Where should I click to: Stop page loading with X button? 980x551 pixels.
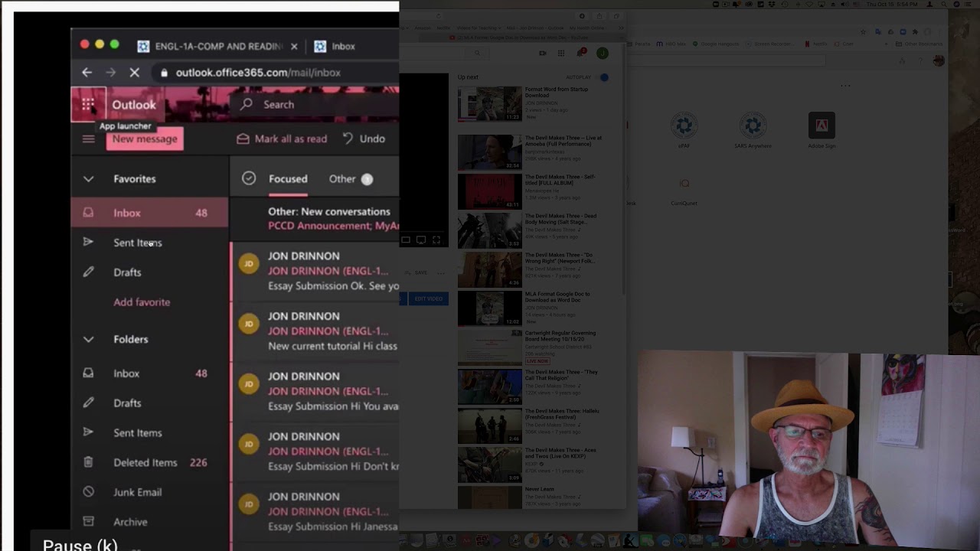134,73
